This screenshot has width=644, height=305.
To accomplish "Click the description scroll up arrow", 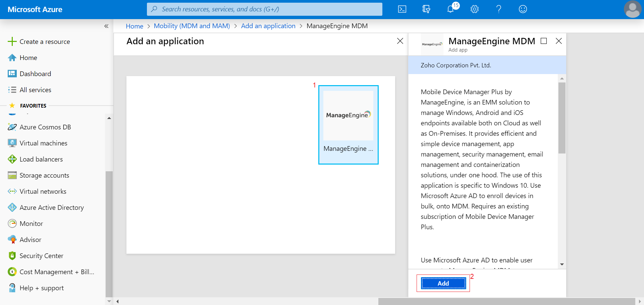I will click(562, 78).
